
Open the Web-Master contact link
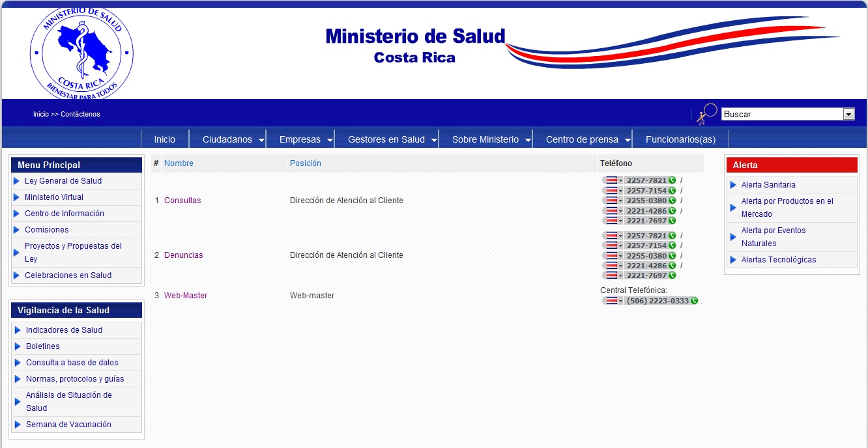pyautogui.click(x=186, y=296)
